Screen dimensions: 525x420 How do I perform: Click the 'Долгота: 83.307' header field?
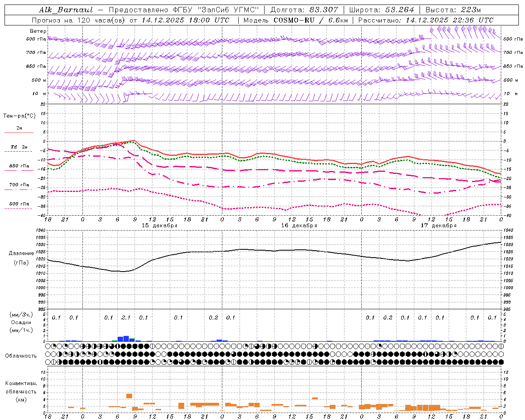[304, 10]
